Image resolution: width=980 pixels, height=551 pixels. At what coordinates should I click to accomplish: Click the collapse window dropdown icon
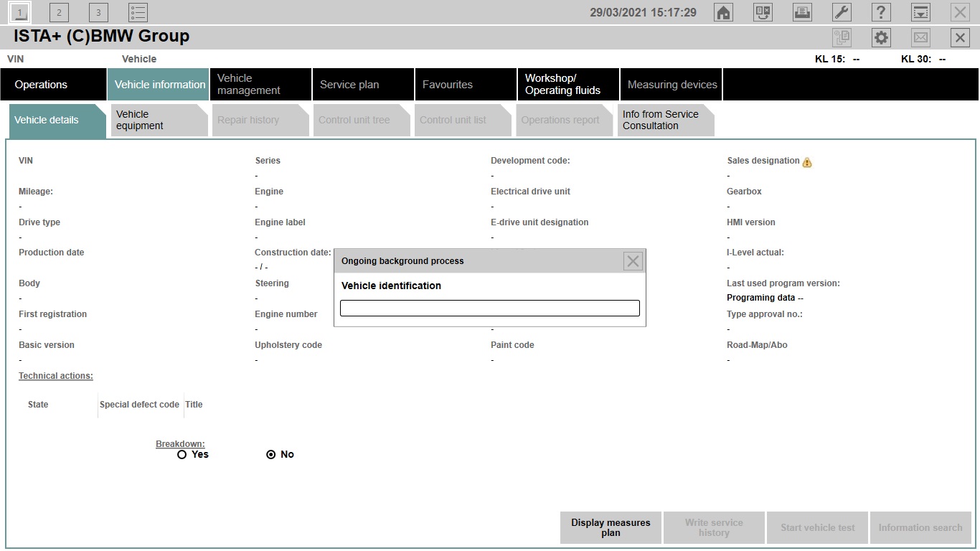[920, 12]
